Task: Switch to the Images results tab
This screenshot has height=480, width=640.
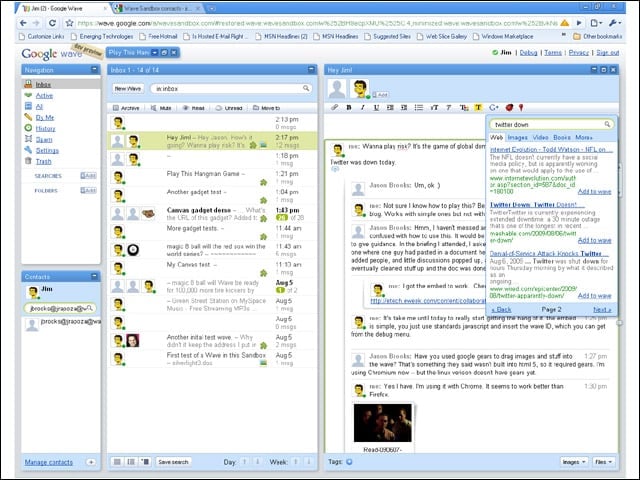Action: pos(518,138)
